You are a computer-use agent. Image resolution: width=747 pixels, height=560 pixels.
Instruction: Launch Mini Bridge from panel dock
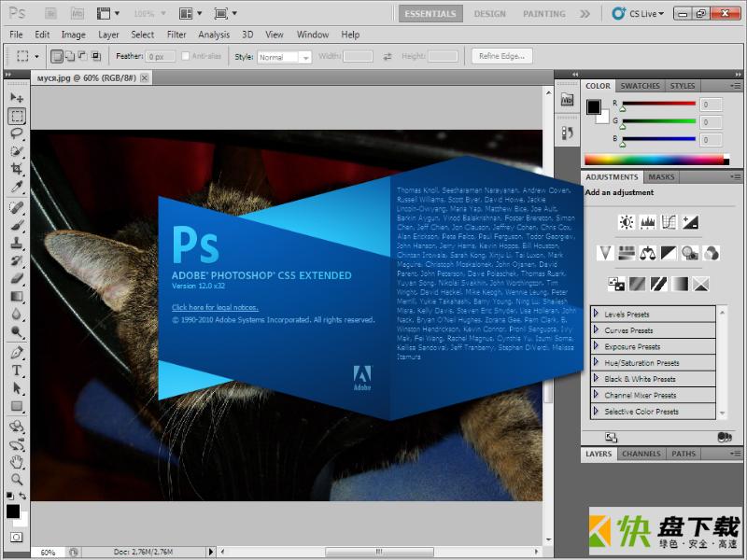pos(567,100)
